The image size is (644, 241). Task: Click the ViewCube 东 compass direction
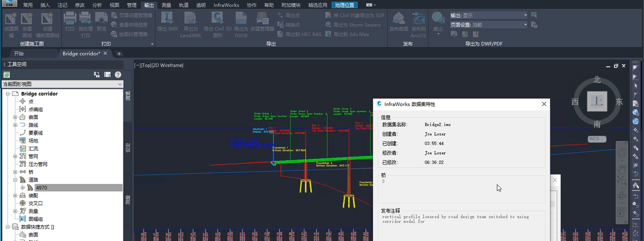pyautogui.click(x=619, y=102)
